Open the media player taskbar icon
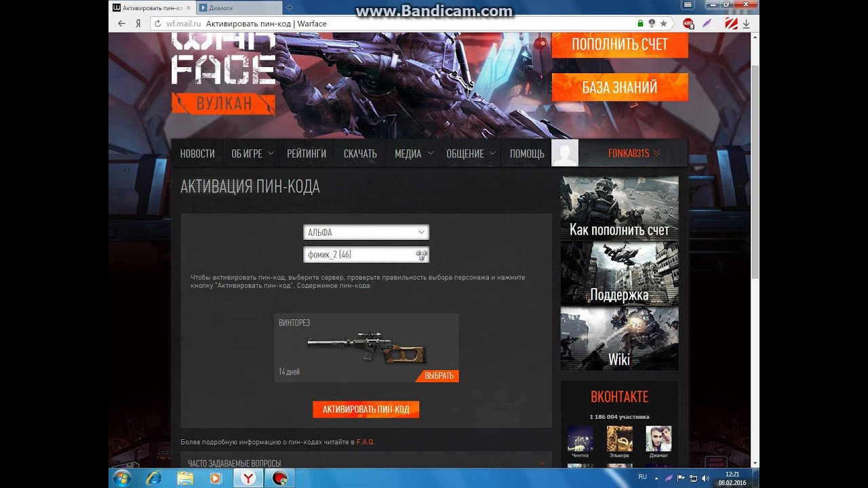Screen dimensions: 868x488 [216, 478]
